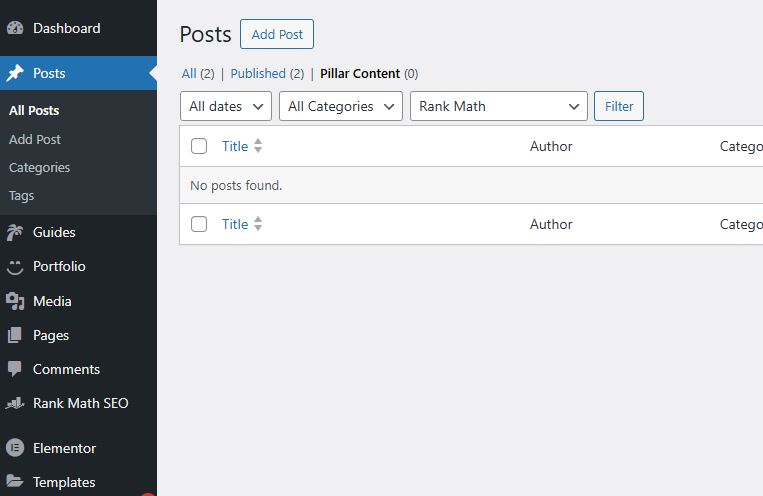Open the All Categories dropdown

tap(341, 106)
